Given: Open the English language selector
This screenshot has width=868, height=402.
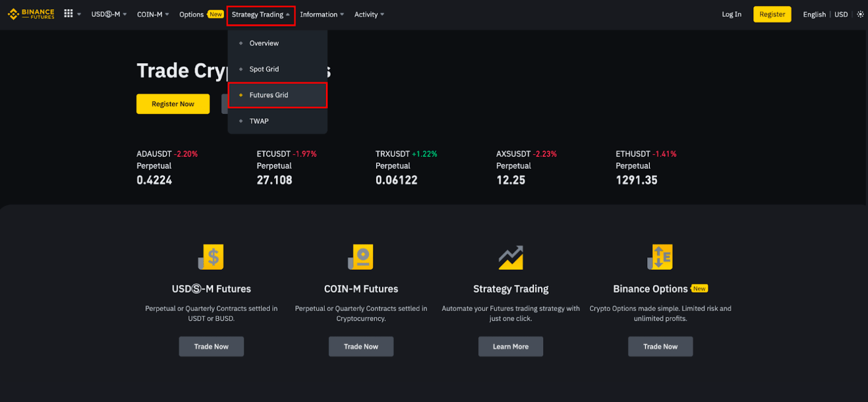Looking at the screenshot, I should [814, 14].
